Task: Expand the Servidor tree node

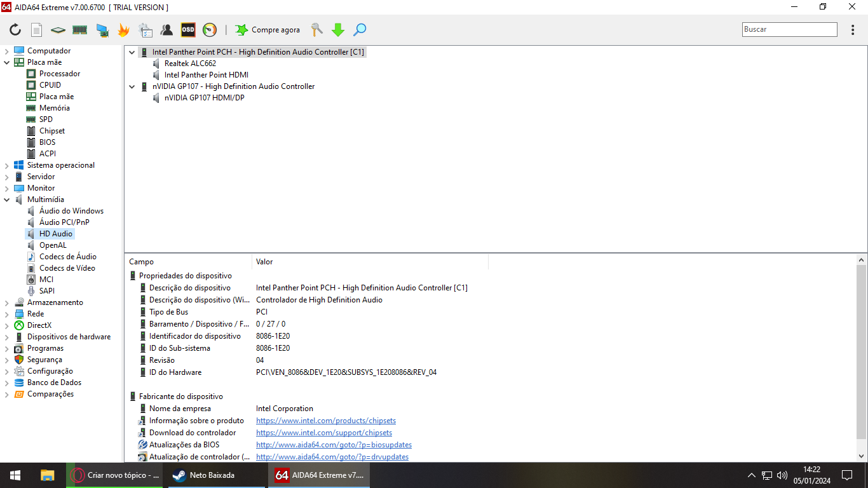Action: (x=6, y=177)
